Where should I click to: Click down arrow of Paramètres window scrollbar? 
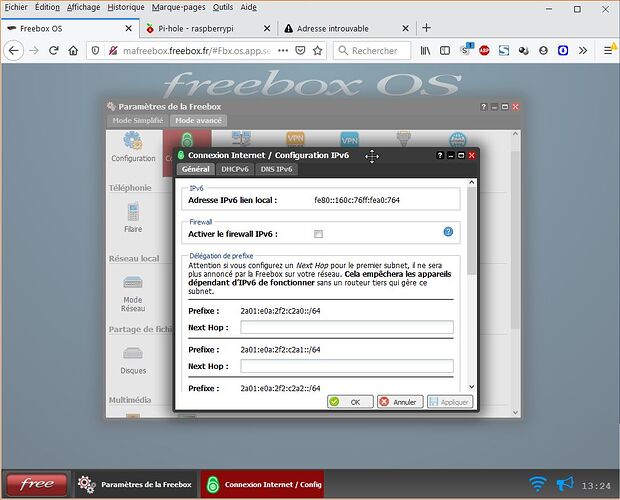515,413
